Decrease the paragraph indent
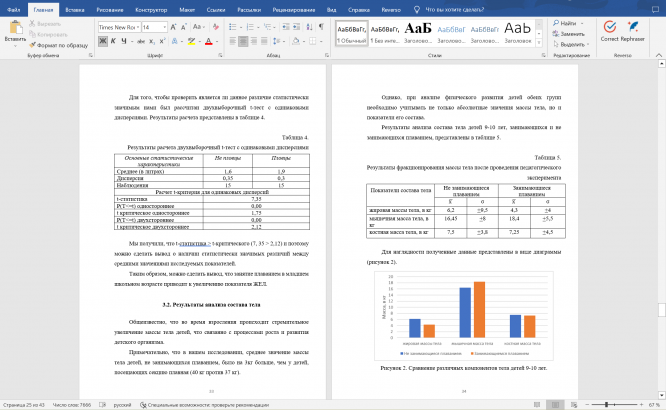The width and height of the screenshot is (666, 410). [x=285, y=27]
